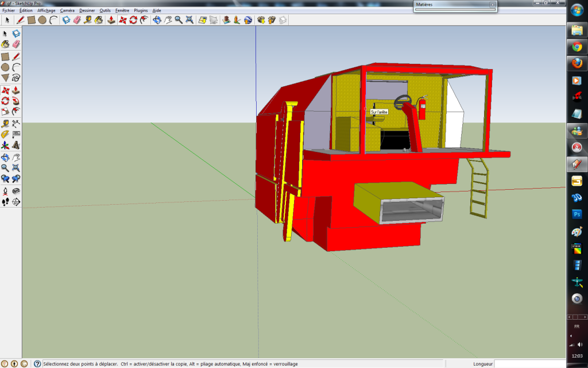
Task: Activate the Follow Me tool
Action: [16, 101]
